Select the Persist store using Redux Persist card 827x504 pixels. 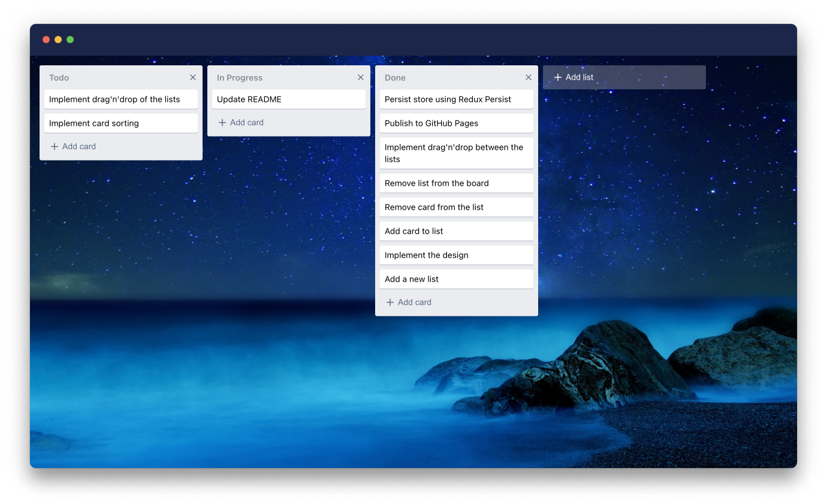456,99
